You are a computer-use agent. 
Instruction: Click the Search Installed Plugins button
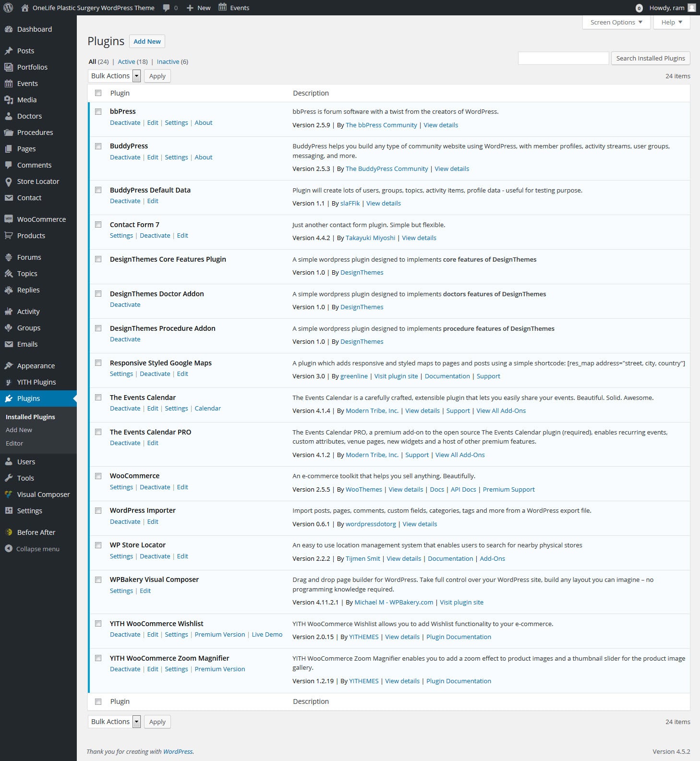[x=651, y=58]
